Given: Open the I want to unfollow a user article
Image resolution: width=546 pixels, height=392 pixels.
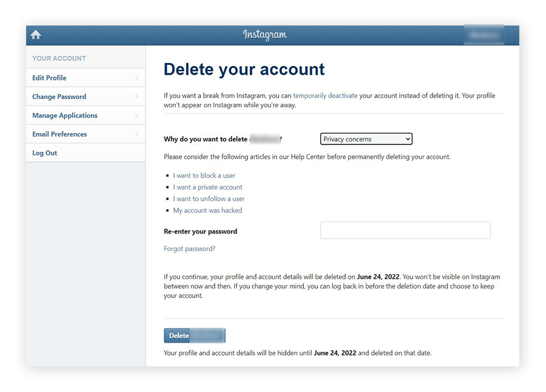Looking at the screenshot, I should (x=209, y=198).
